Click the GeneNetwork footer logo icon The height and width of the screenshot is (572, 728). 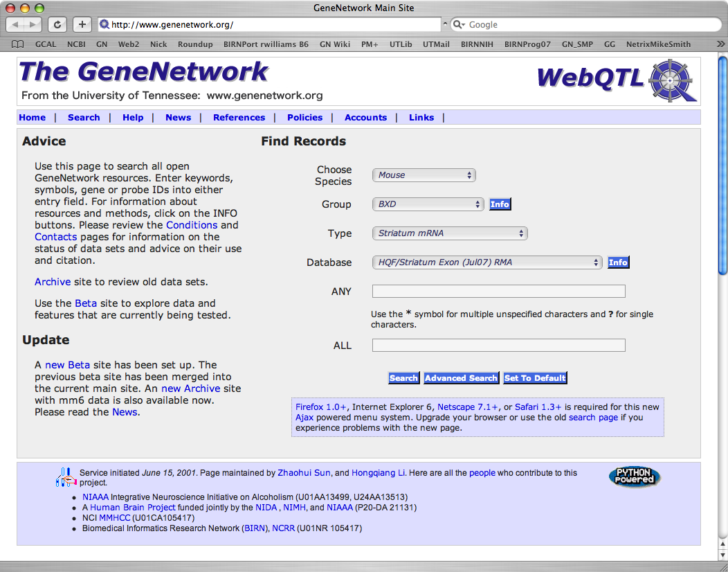point(66,476)
